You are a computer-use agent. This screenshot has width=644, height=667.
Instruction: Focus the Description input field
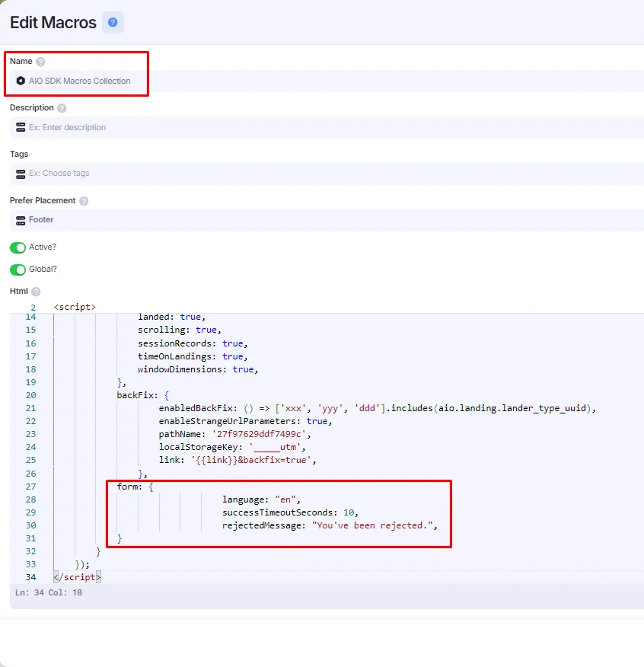pos(327,127)
